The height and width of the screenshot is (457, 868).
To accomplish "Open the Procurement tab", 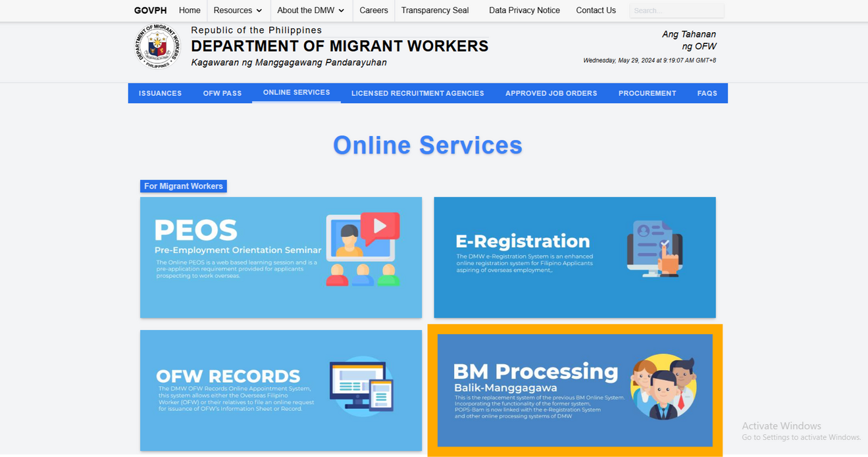I will [648, 93].
